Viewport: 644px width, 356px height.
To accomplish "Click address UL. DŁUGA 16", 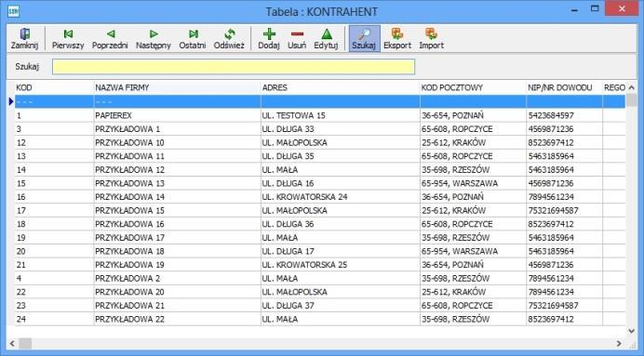I will 288,183.
